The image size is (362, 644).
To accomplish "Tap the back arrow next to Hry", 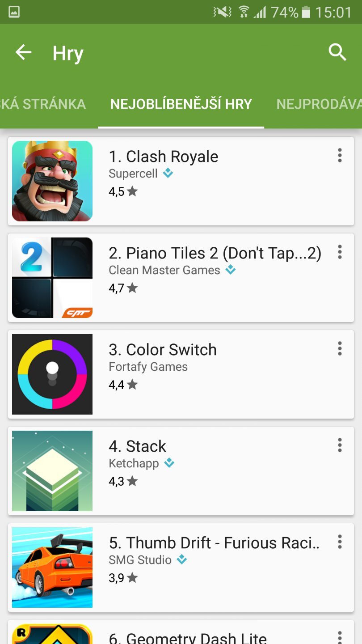I will click(24, 53).
